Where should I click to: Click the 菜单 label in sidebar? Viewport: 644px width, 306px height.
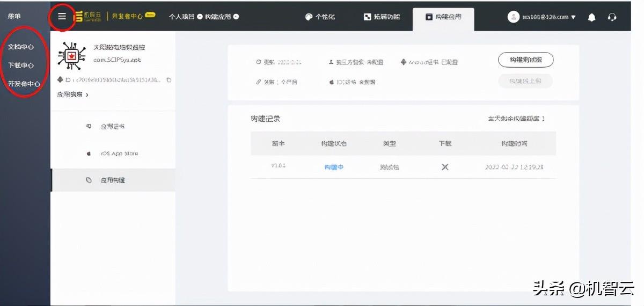click(x=14, y=16)
